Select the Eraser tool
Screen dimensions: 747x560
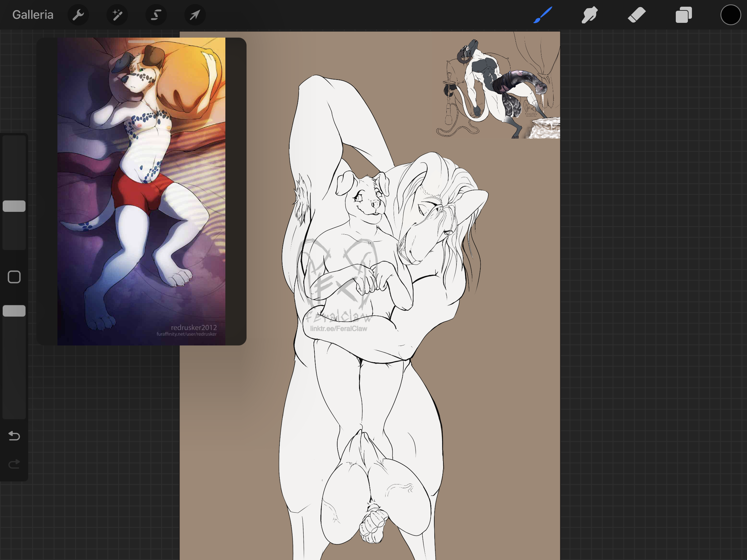(636, 15)
